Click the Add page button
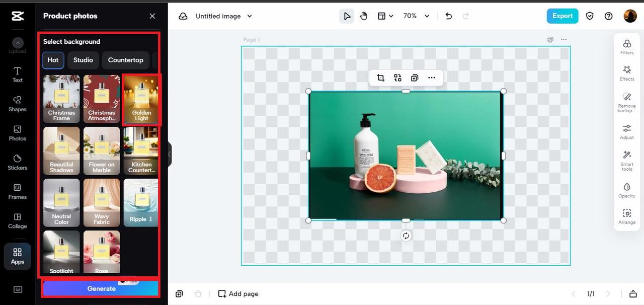Viewport: 644px width, 305px height. coord(238,294)
